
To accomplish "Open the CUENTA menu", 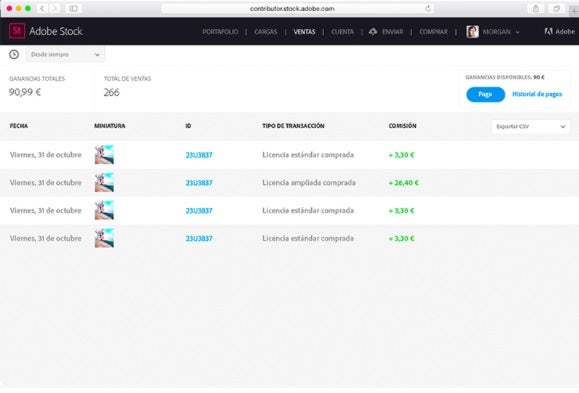I will (342, 32).
